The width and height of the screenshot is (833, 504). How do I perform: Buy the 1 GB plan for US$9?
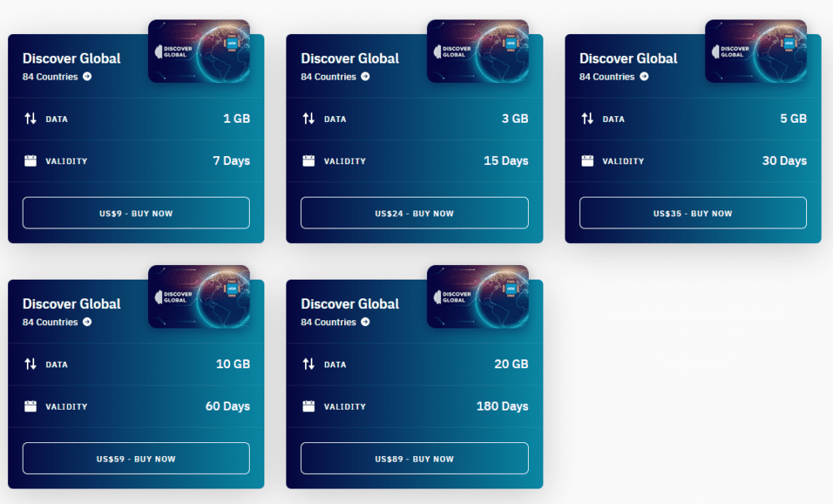click(x=136, y=213)
